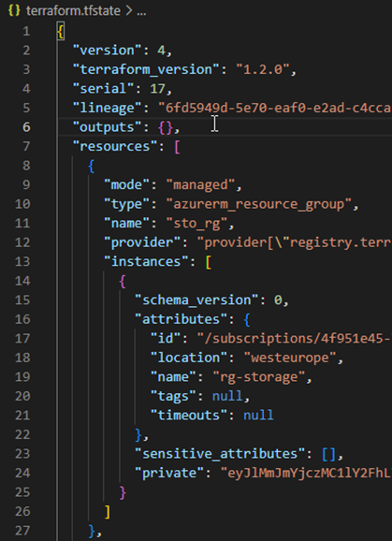Open the breadcrumb ellipsis segment

(141, 12)
